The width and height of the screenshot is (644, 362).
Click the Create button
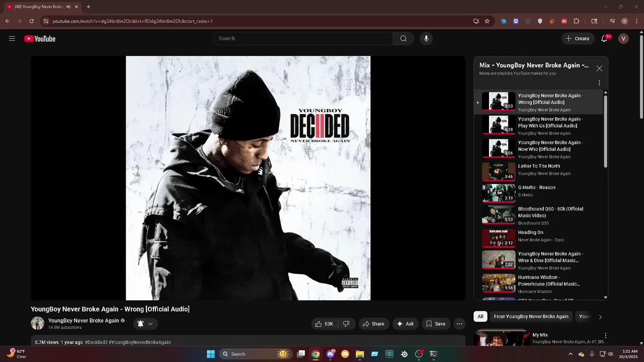click(x=578, y=39)
